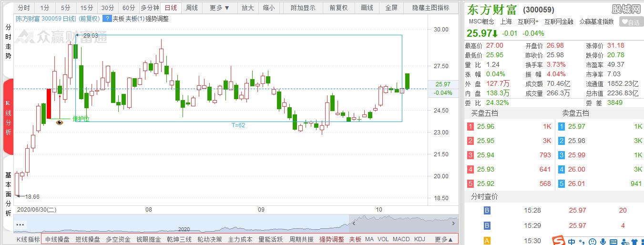Image resolution: width=644 pixels, height=245 pixels.
Task: Select the KDJ indicator
Action: point(419,239)
